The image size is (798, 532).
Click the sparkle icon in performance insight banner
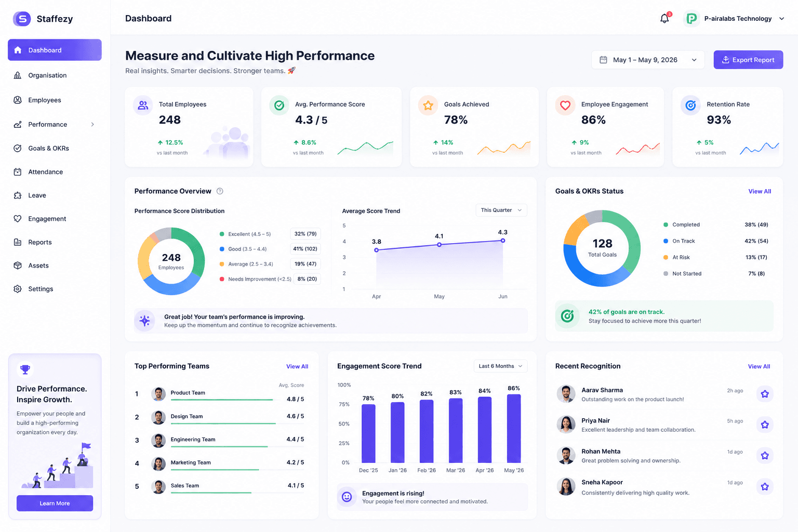(x=144, y=321)
